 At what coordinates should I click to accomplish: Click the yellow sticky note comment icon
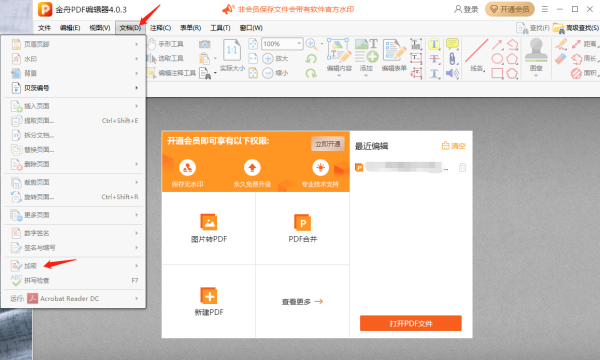pyautogui.click(x=452, y=44)
